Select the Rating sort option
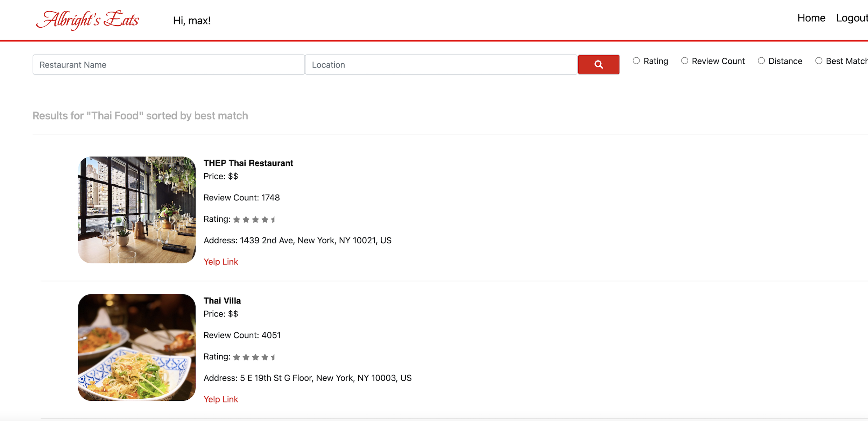 coord(636,60)
